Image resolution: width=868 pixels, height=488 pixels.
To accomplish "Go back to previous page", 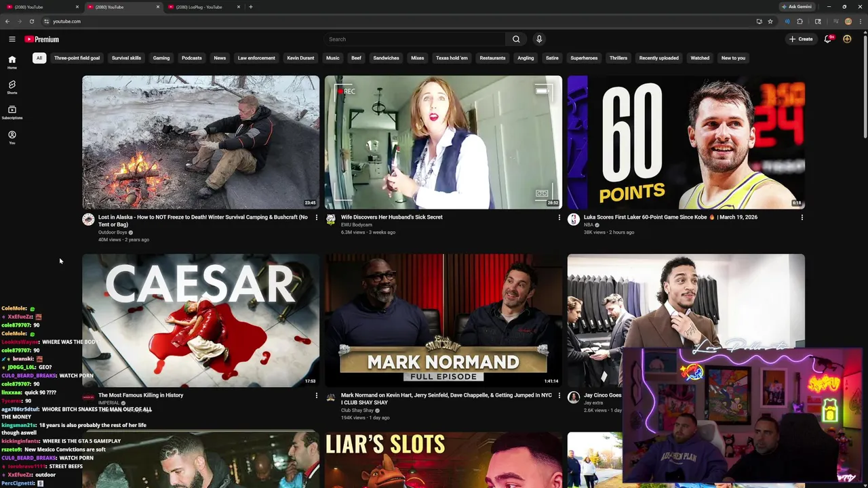I will 7,21.
